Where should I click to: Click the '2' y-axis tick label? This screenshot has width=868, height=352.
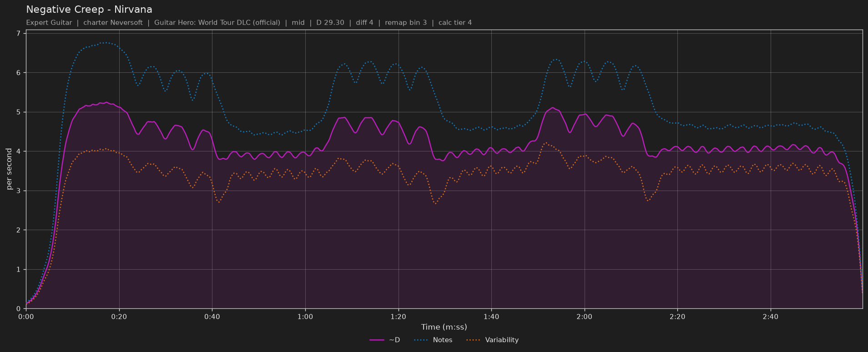(x=18, y=230)
